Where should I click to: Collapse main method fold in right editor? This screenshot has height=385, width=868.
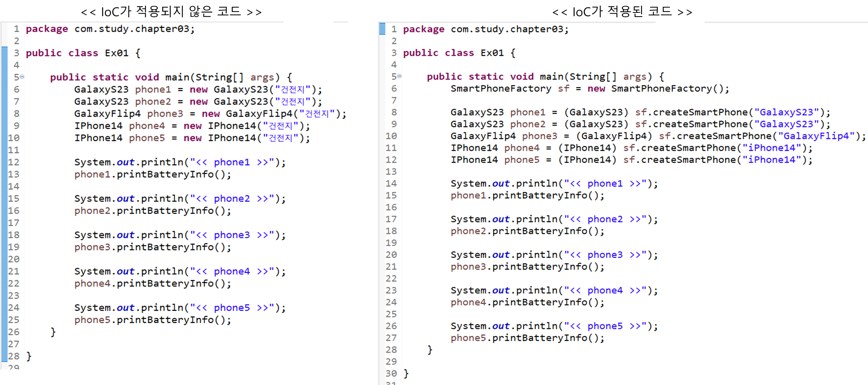400,76
